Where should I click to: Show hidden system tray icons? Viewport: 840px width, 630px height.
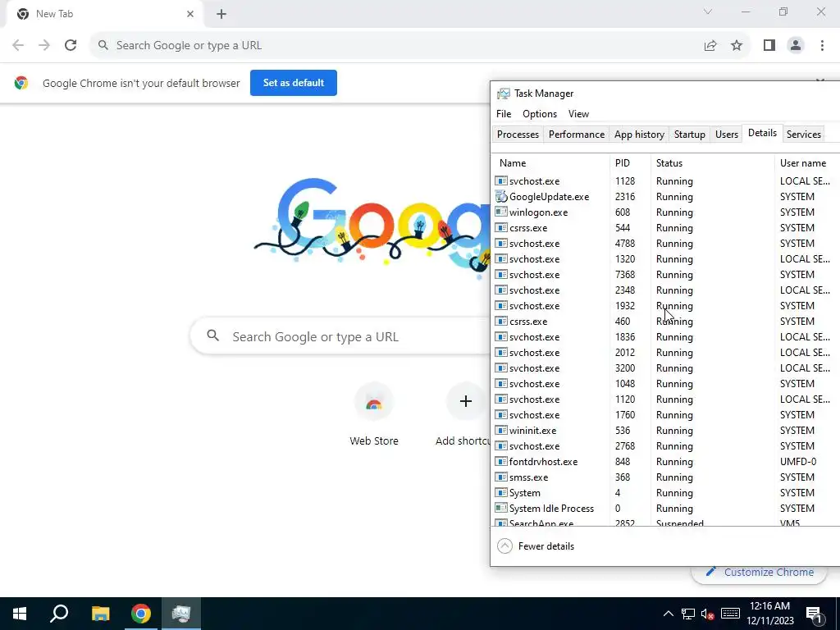click(x=668, y=614)
